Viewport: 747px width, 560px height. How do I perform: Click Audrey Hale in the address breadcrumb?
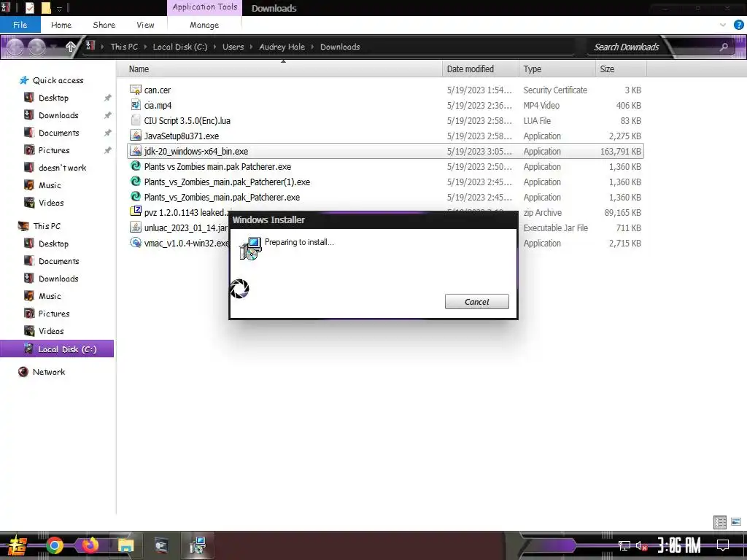point(282,47)
